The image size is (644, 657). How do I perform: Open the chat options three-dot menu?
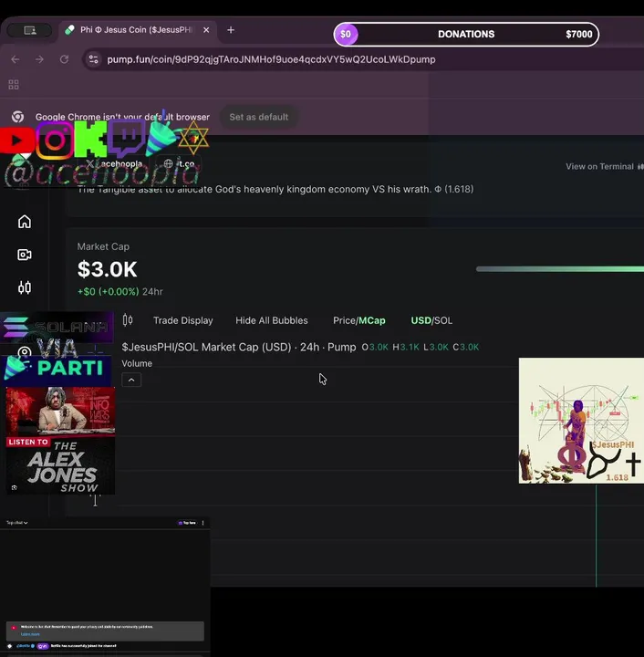[x=203, y=523]
